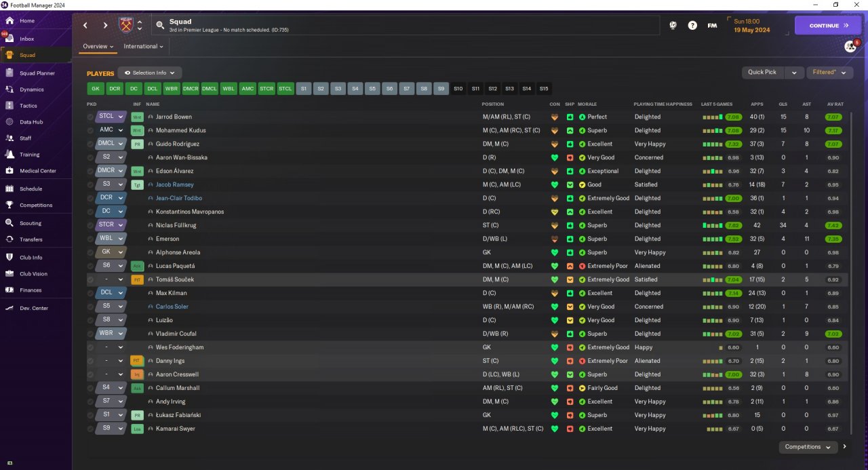Open Jarrod Bowen's STCL position dropdown
This screenshot has width=868, height=470.
[112, 117]
